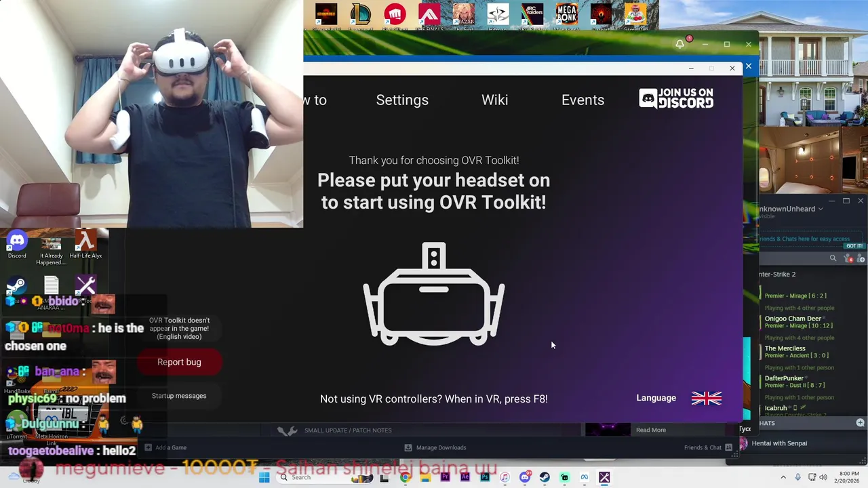Open the Settings tab in OVR Toolkit
The image size is (868, 488).
[x=402, y=100]
